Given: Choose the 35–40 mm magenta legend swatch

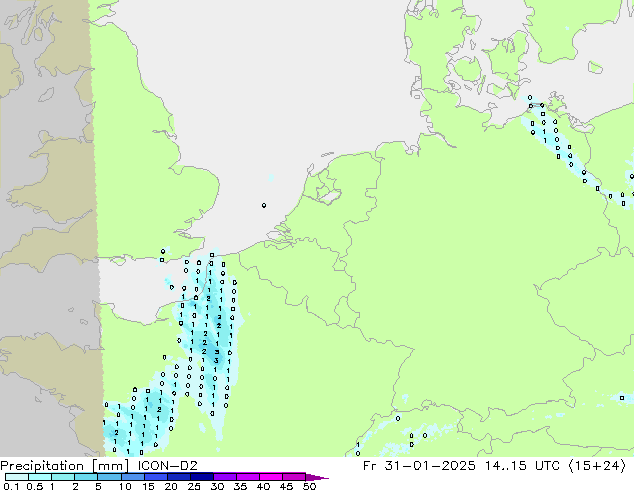Looking at the screenshot, I should (248, 477).
